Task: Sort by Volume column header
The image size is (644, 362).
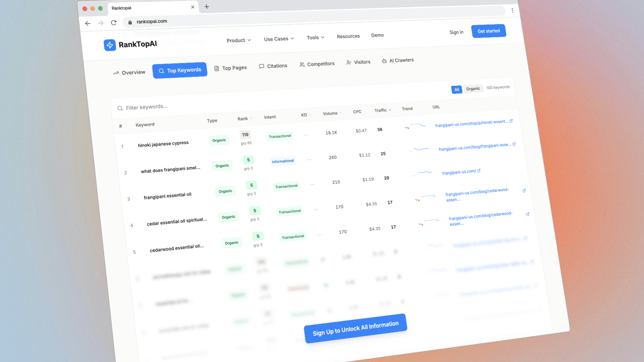Action: (332, 114)
